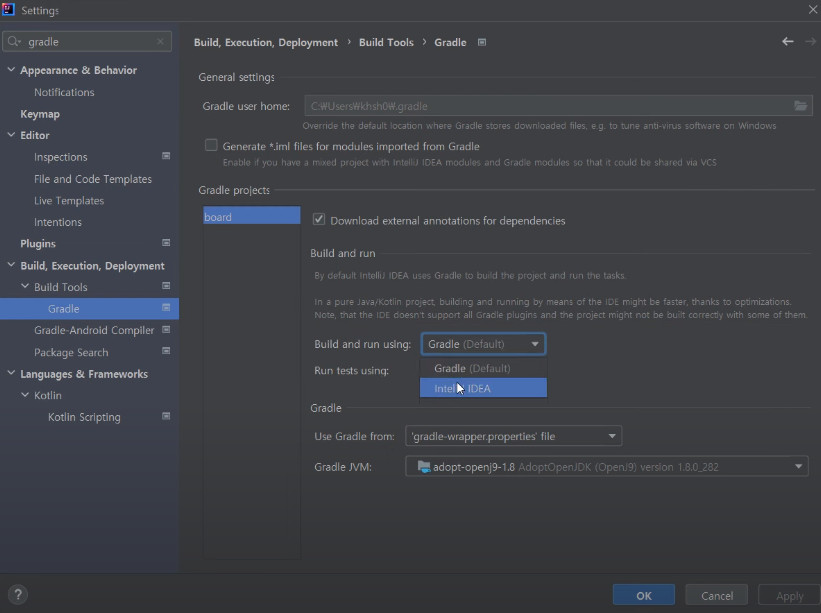This screenshot has width=821, height=613.
Task: Click project-level icon next to Build Tools
Action: (166, 286)
